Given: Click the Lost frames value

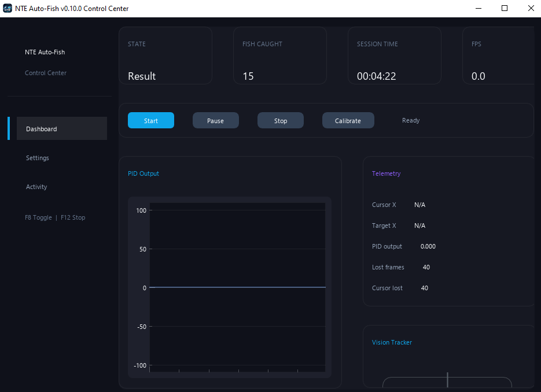Looking at the screenshot, I should pyautogui.click(x=426, y=267).
